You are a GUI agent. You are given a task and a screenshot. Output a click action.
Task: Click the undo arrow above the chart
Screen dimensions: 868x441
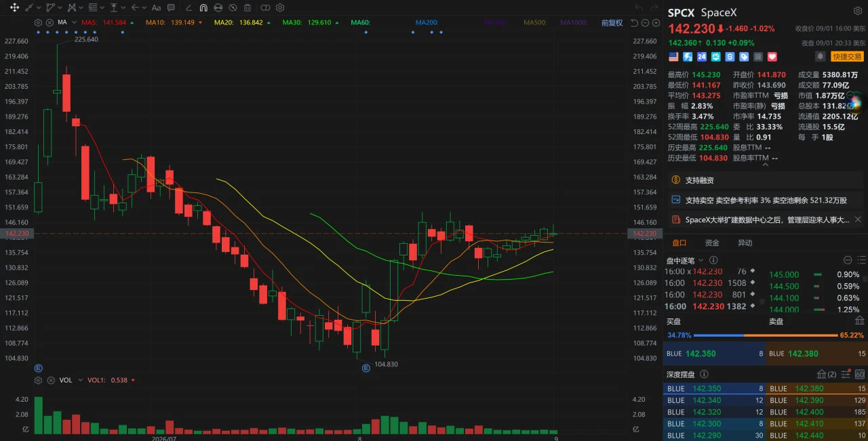pos(638,7)
